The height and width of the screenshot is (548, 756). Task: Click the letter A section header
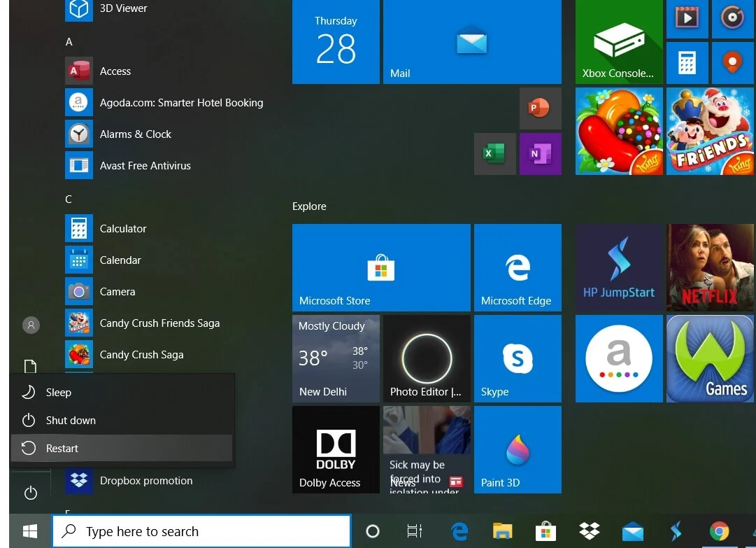(x=69, y=42)
